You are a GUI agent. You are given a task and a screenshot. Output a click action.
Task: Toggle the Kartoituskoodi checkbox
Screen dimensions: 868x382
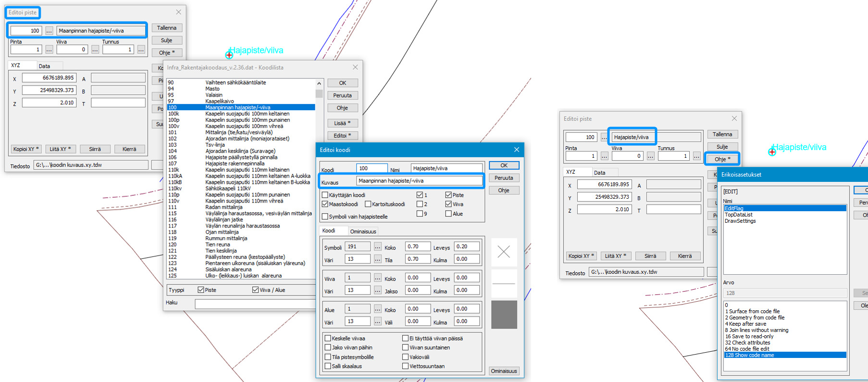(368, 204)
